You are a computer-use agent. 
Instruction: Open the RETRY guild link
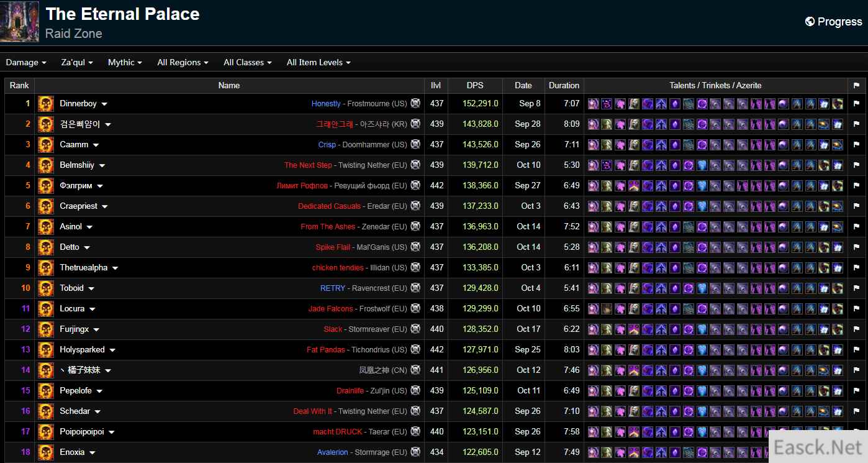tap(333, 288)
